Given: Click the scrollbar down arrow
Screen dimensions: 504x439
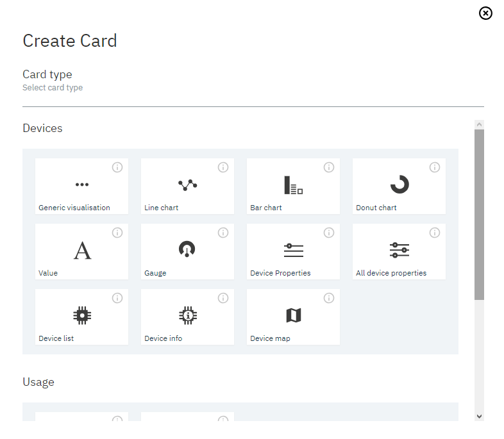Looking at the screenshot, I should (479, 417).
